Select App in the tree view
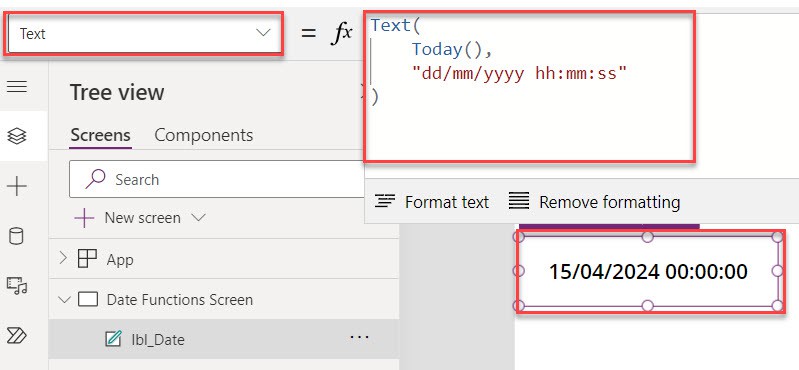Image resolution: width=799 pixels, height=370 pixels. 120,259
